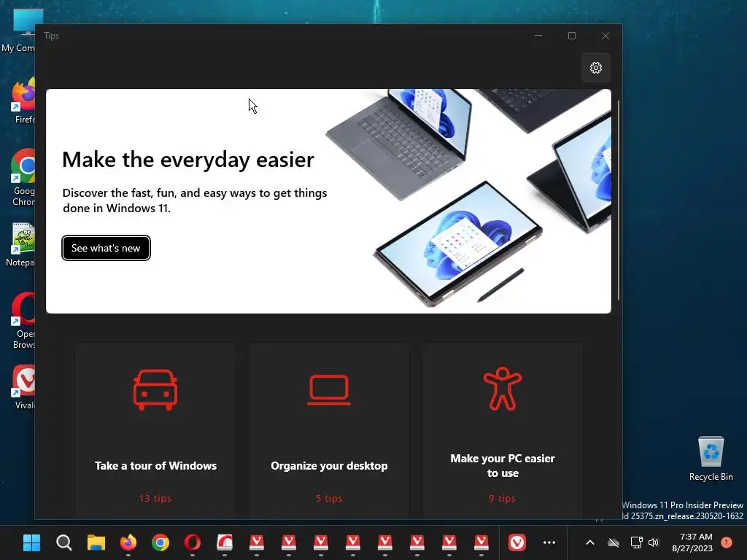
Task: Click the 13 tips label
Action: point(155,498)
